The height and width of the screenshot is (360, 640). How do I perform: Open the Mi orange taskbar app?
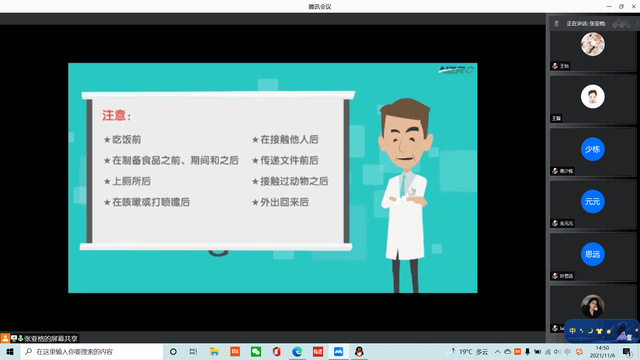pos(235,351)
